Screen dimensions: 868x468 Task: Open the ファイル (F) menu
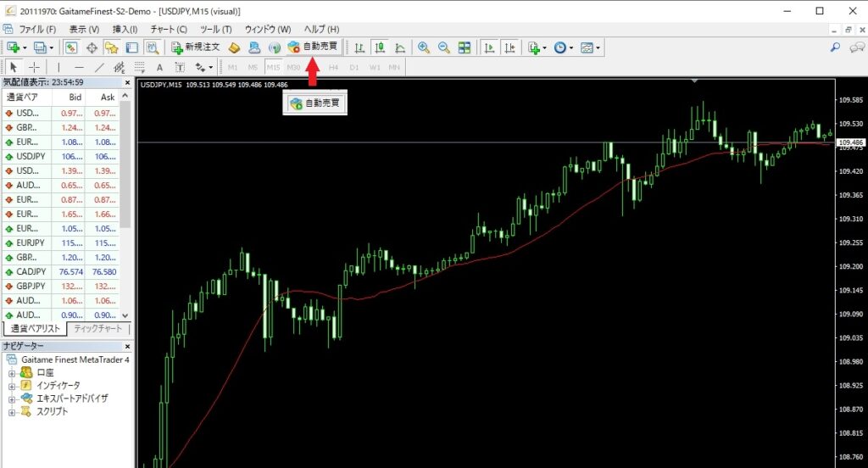pos(37,30)
